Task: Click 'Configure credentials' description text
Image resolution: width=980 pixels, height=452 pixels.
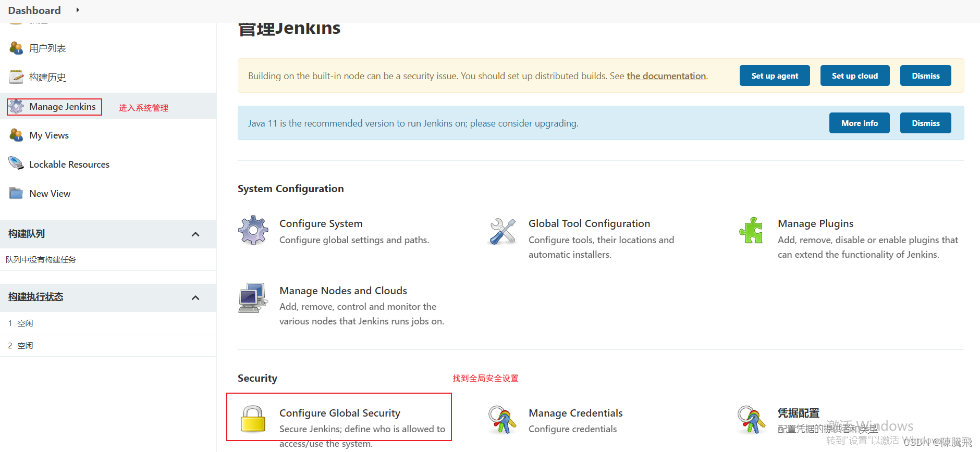Action: coord(572,429)
